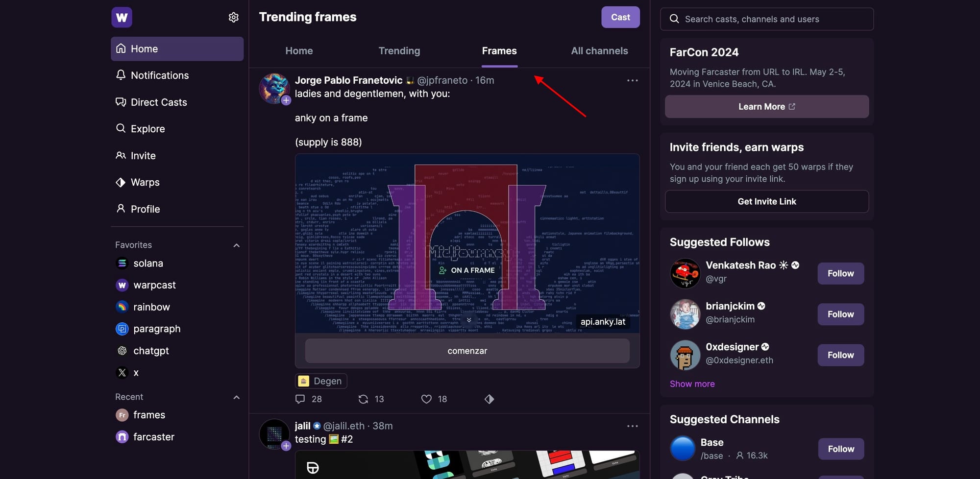Screen dimensions: 980x479
Task: Tip warps with the diamond icon
Action: 489,399
